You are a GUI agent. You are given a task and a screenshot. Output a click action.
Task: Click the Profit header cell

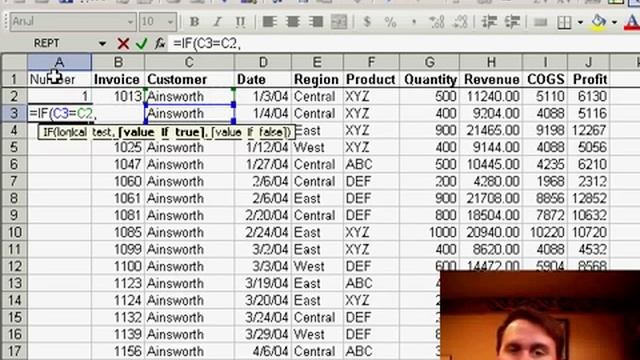[x=589, y=79]
